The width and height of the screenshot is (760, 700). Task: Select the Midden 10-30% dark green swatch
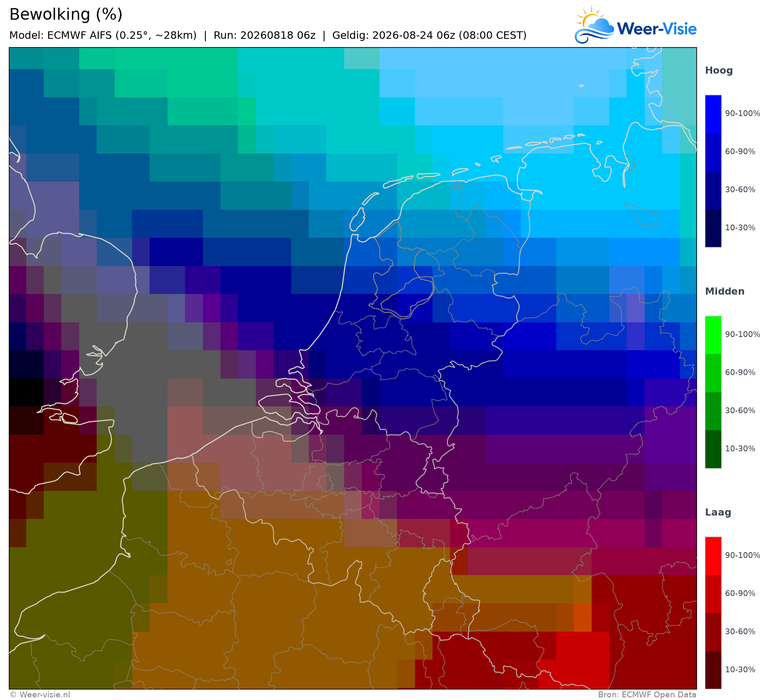(x=713, y=449)
